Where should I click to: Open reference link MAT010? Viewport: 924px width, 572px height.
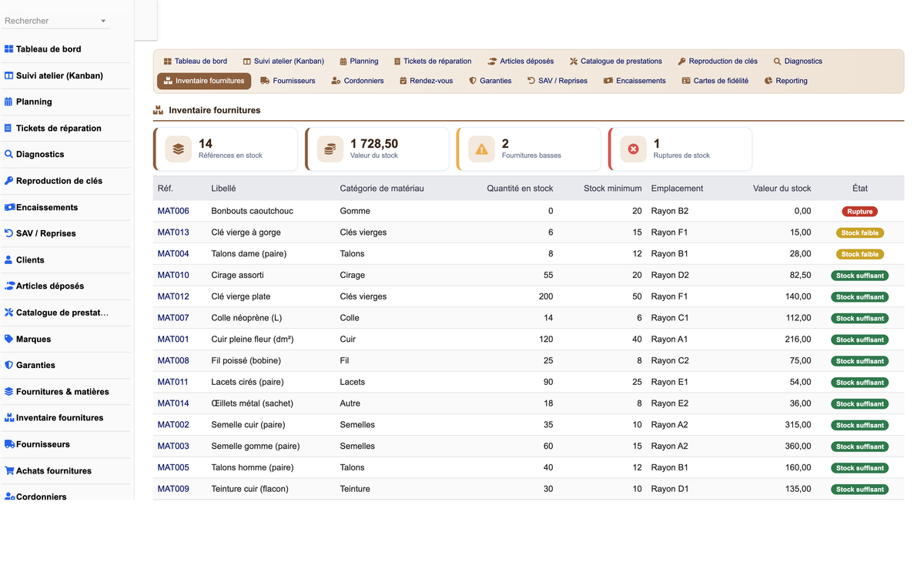[173, 275]
